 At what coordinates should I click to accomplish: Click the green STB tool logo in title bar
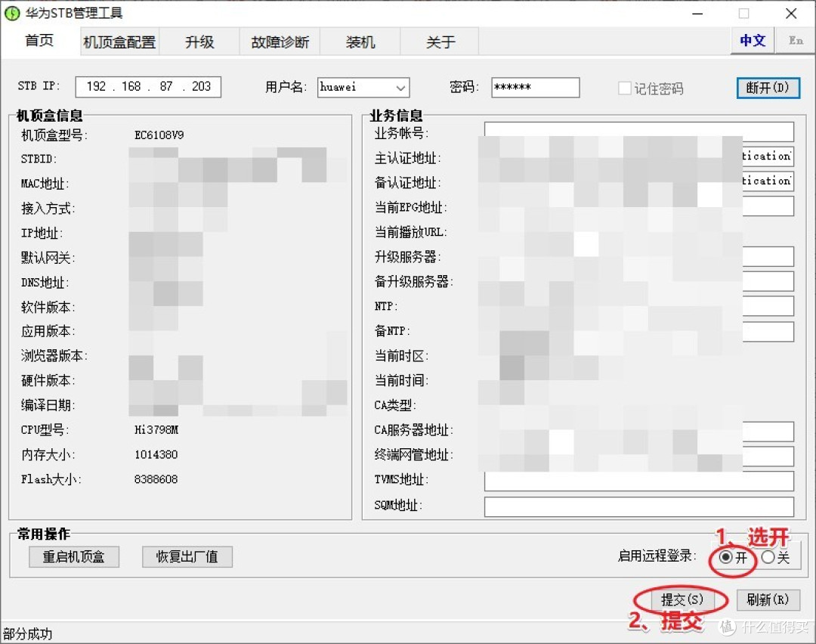(13, 13)
